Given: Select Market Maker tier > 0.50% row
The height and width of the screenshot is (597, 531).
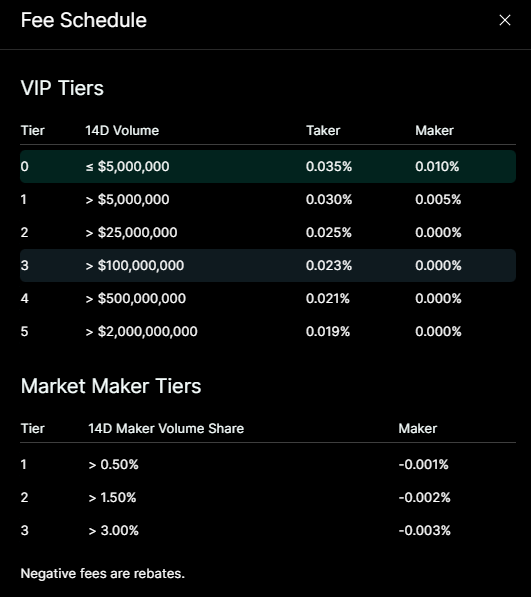Looking at the screenshot, I should [x=268, y=465].
